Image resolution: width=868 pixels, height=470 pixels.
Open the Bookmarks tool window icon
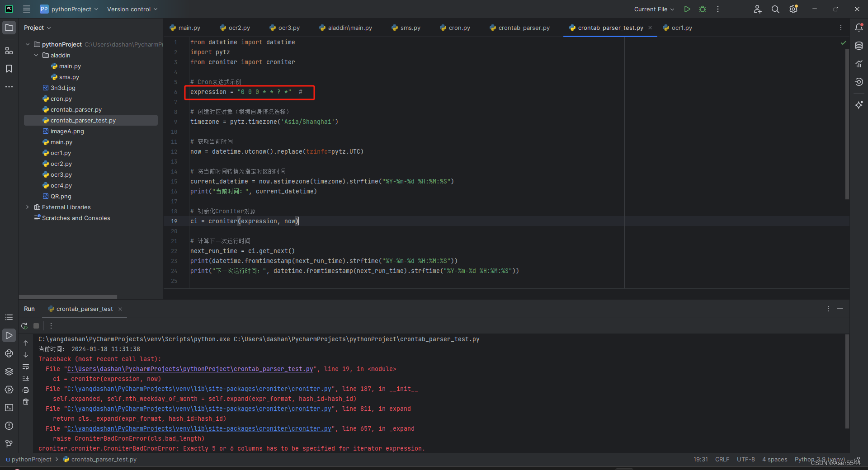pos(9,69)
